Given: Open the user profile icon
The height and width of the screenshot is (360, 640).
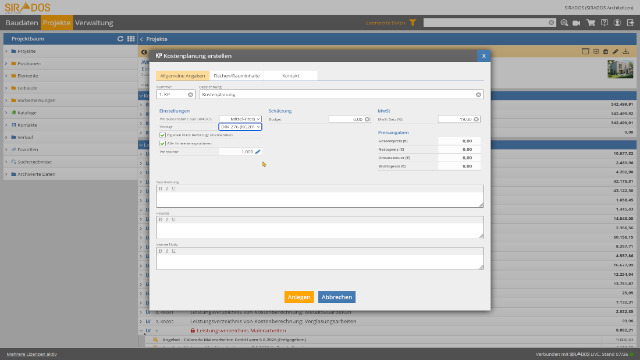Looking at the screenshot, I should 617,23.
